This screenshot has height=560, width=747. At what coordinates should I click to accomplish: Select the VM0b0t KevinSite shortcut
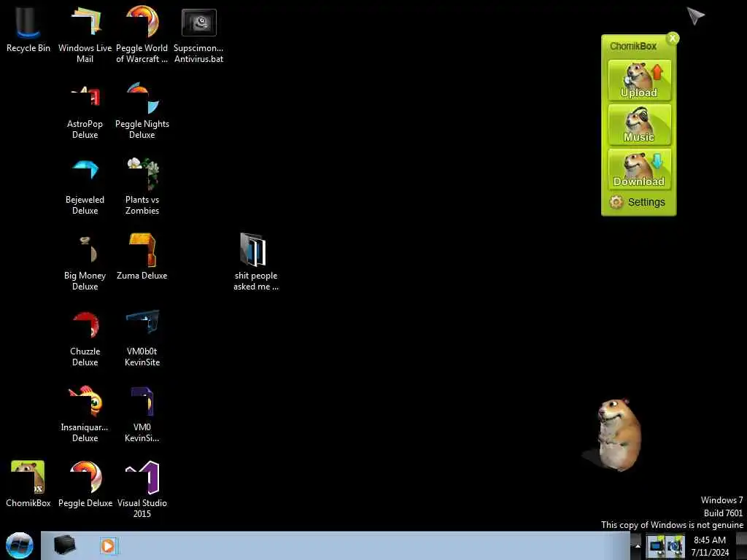(142, 338)
